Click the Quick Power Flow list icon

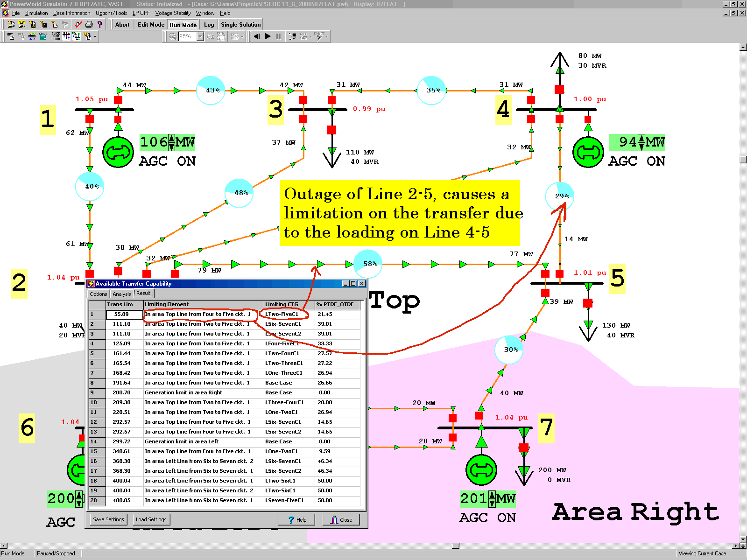pos(56,36)
